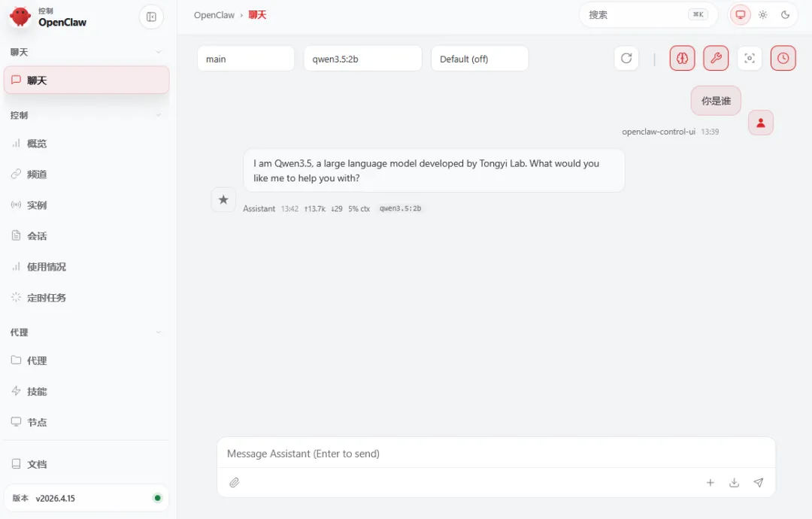
Task: Open the qwen3.5:2b model dropdown
Action: coord(362,59)
